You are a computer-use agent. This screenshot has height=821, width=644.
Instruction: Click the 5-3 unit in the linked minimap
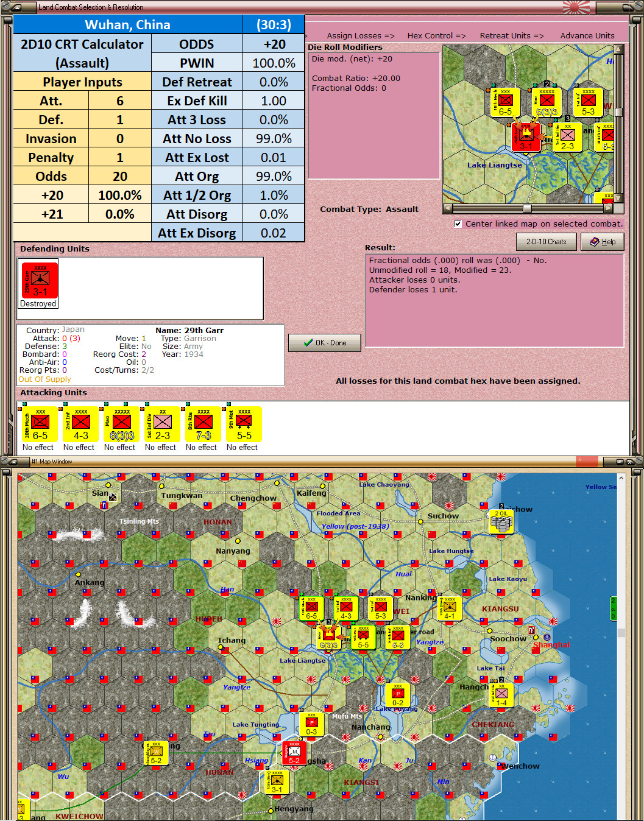point(588,102)
